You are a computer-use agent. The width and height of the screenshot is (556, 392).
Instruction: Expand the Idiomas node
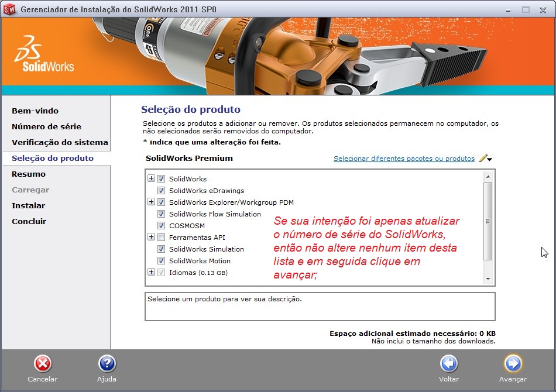tap(151, 272)
